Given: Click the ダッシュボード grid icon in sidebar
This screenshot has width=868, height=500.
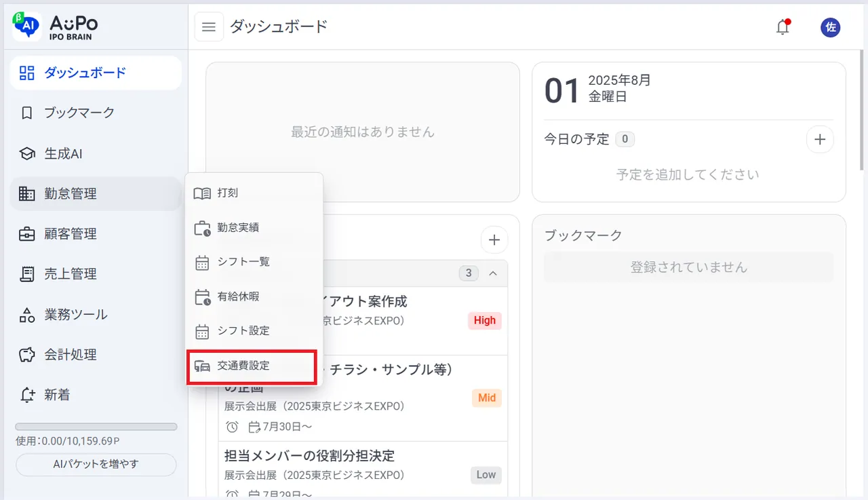Looking at the screenshot, I should pos(26,73).
